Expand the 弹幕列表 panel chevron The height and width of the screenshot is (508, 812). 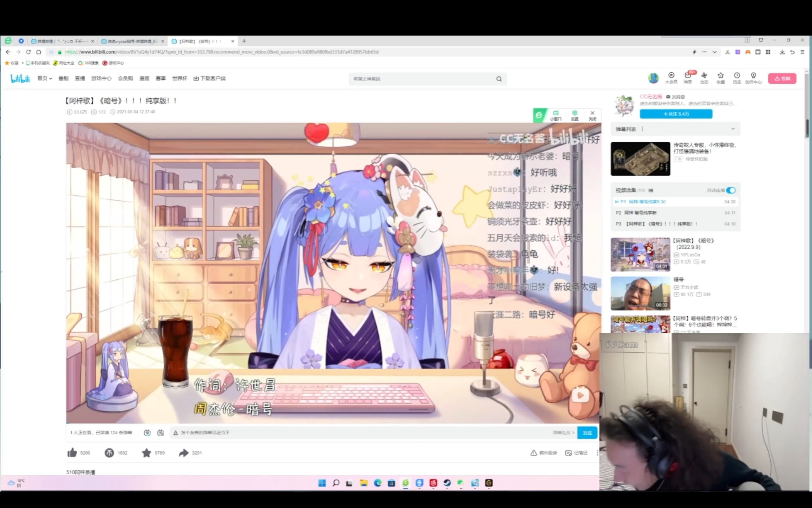coord(733,129)
